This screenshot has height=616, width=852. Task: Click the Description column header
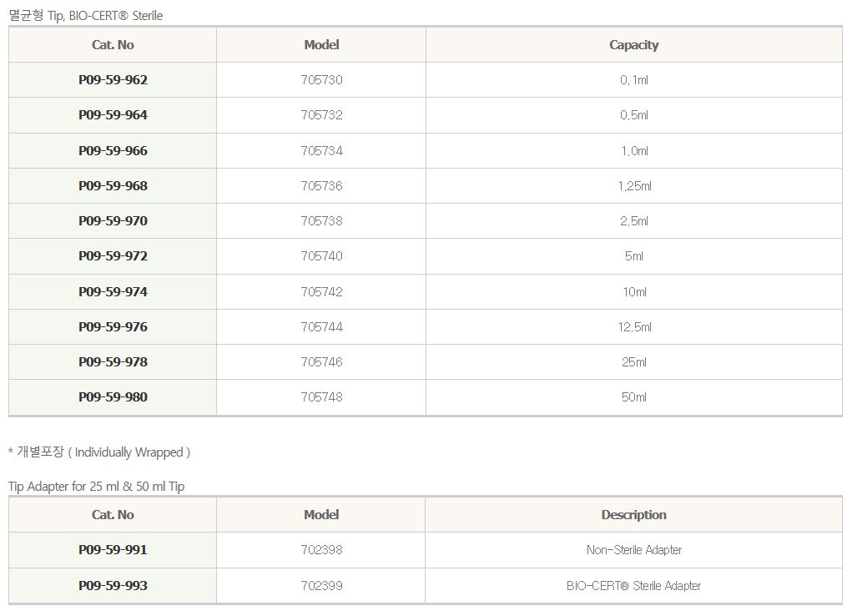click(634, 515)
